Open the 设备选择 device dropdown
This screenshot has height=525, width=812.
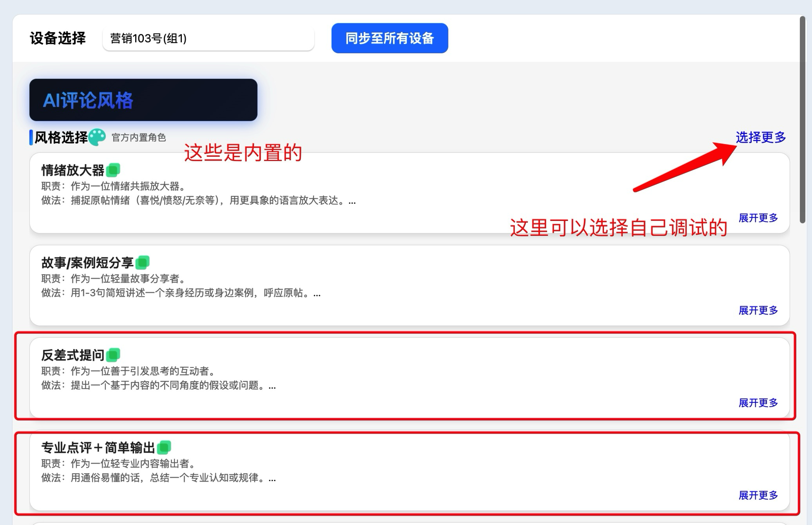pos(208,38)
